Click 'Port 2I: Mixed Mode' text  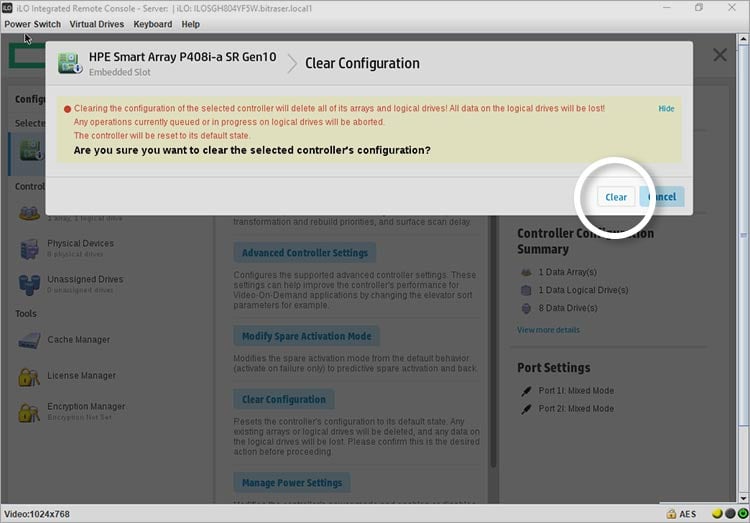tap(576, 409)
